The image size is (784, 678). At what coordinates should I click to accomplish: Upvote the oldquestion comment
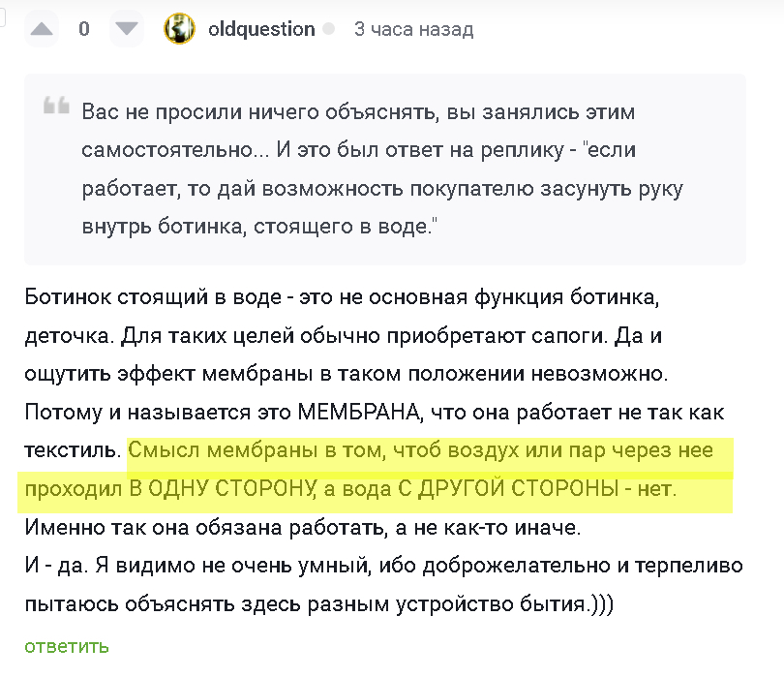pos(43,29)
